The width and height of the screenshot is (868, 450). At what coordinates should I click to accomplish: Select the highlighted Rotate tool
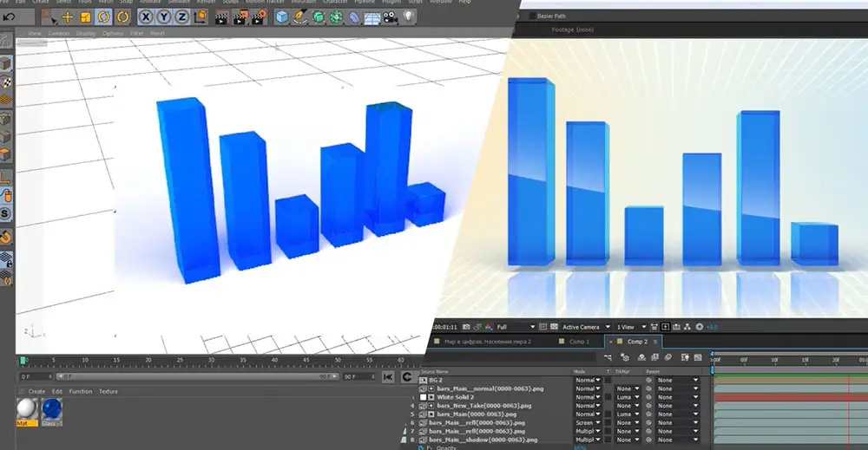click(x=103, y=17)
